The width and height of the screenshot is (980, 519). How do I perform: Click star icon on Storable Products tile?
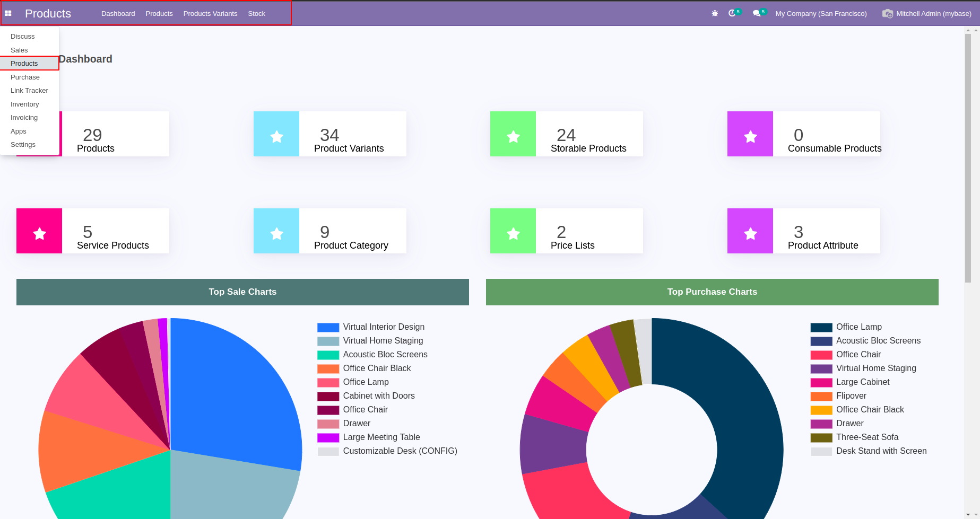pyautogui.click(x=513, y=137)
